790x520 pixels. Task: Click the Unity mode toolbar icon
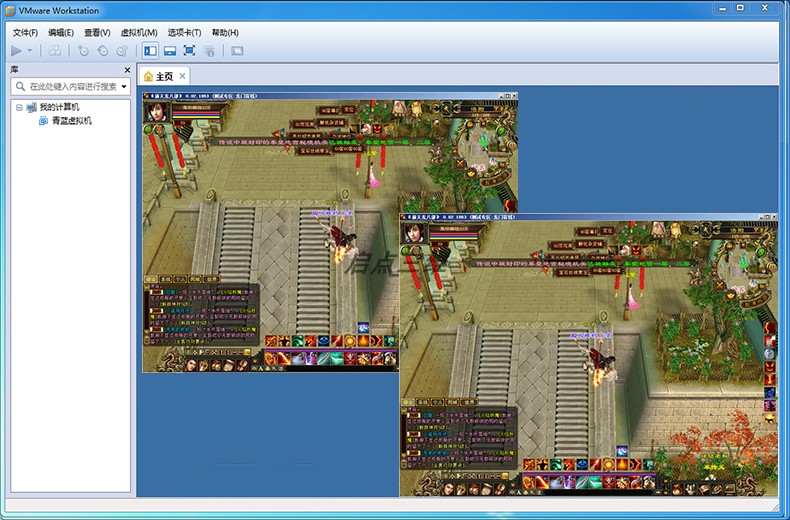209,50
